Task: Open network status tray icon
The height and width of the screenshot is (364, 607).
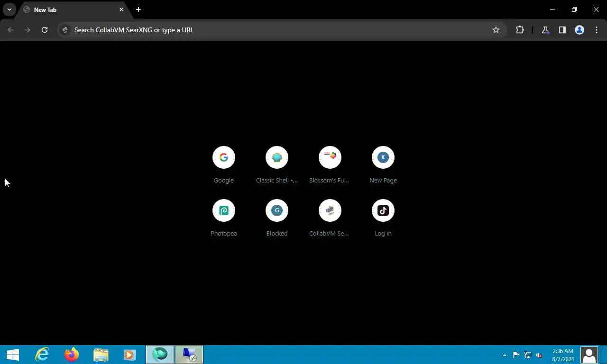Action: (527, 355)
